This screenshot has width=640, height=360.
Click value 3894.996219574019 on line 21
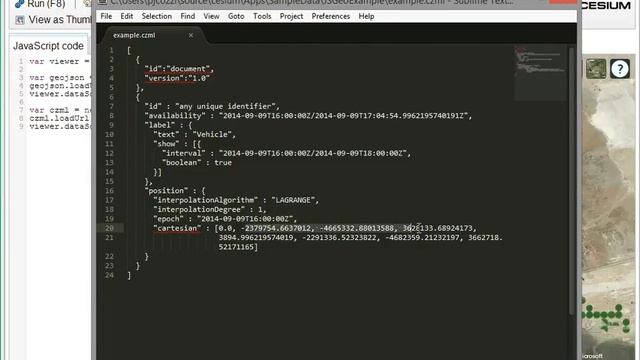256,238
